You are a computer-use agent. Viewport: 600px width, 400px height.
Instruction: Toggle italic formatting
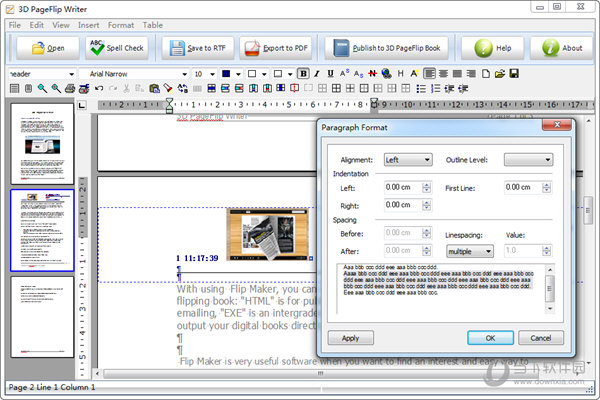click(x=317, y=73)
